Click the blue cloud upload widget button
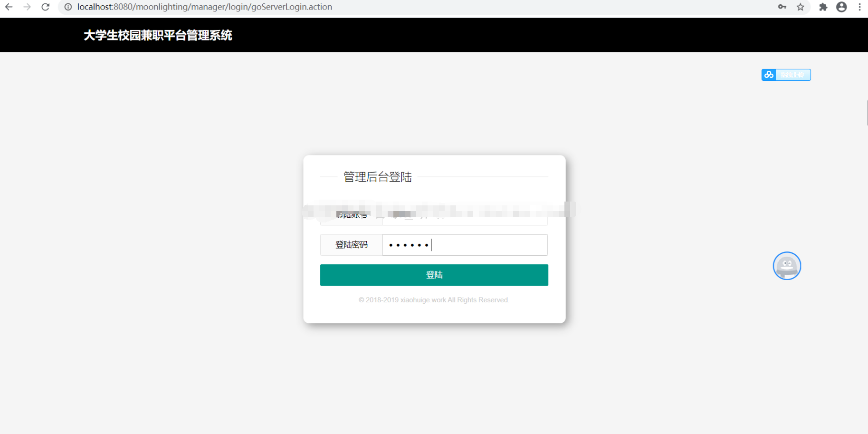 786,75
